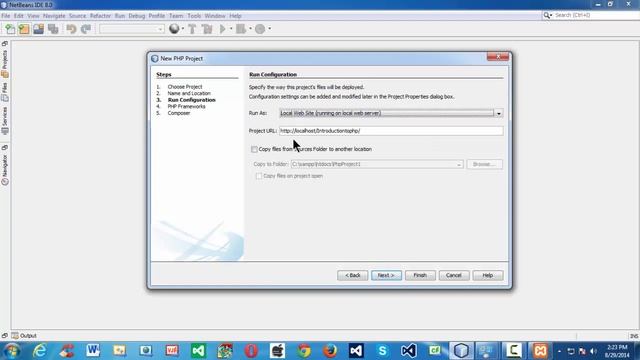Click the Project URL input field
640x360 pixels.
click(391, 131)
